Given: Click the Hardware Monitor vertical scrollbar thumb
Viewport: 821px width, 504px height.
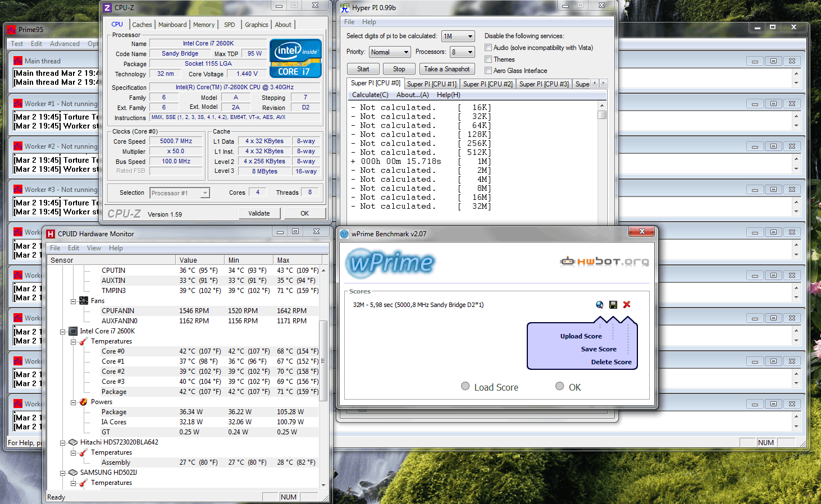Looking at the screenshot, I should pos(323,361).
